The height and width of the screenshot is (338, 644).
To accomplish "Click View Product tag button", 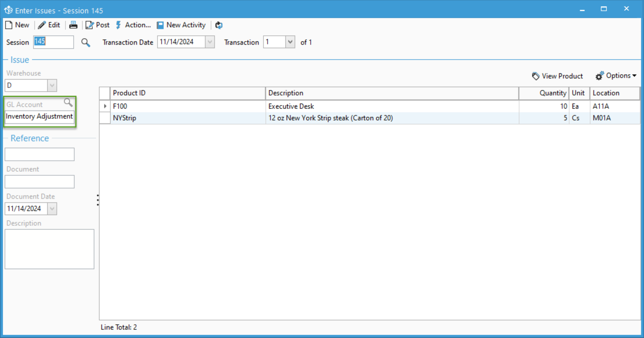I will pyautogui.click(x=557, y=76).
